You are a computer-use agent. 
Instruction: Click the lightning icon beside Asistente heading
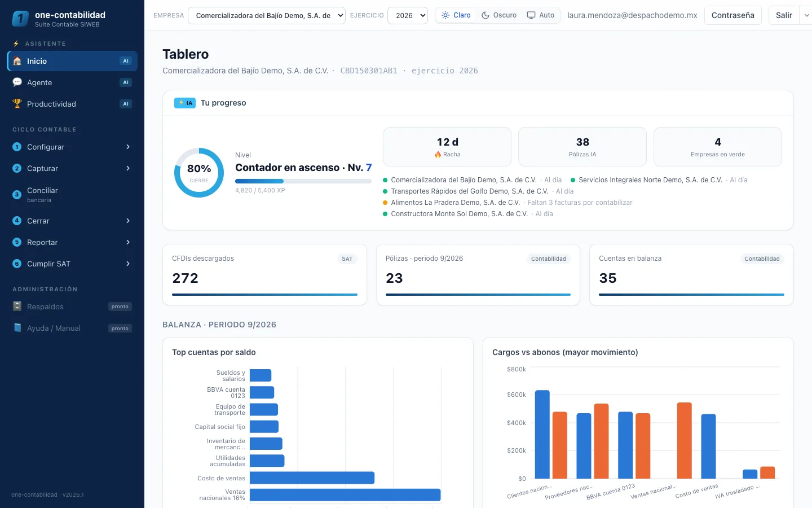pyautogui.click(x=16, y=43)
